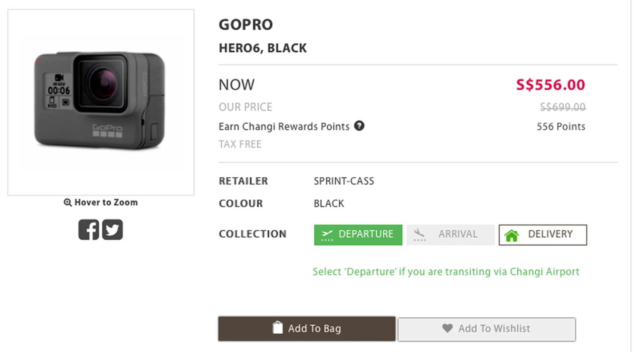Click the heart icon for wishlist

[447, 328]
